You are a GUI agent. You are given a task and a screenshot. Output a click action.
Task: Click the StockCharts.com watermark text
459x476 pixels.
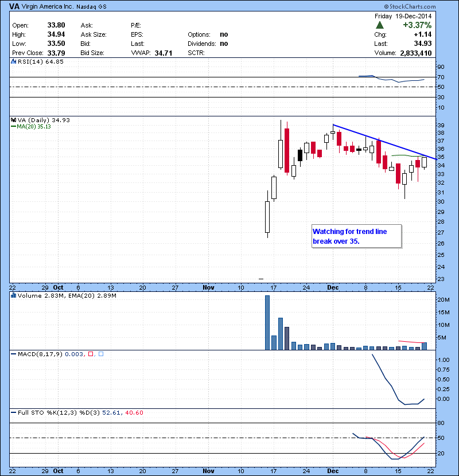[x=410, y=6]
